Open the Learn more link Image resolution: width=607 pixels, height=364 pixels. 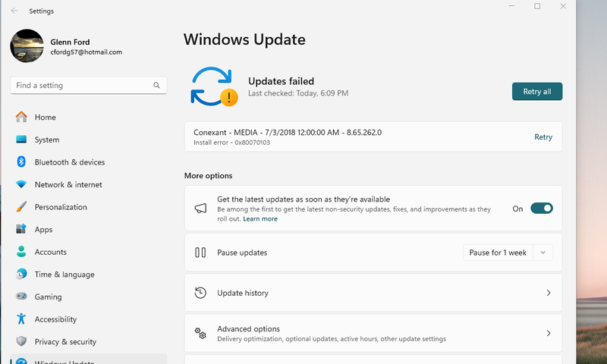(260, 218)
